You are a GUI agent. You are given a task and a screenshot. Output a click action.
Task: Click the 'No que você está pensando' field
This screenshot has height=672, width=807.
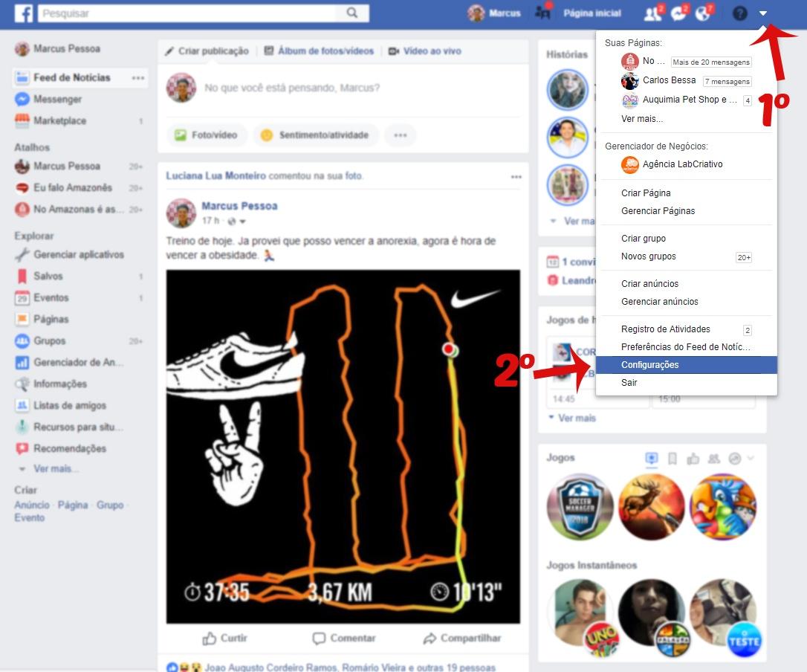[292, 88]
